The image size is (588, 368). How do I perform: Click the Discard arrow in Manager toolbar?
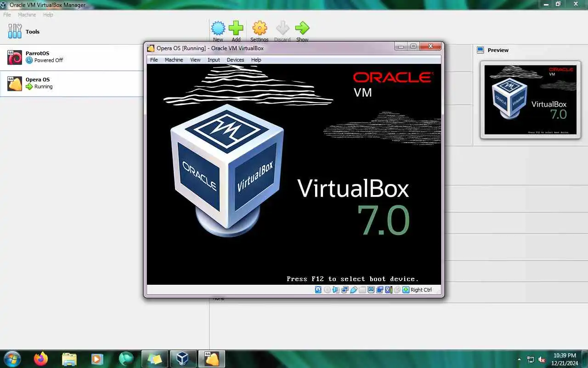click(x=283, y=28)
